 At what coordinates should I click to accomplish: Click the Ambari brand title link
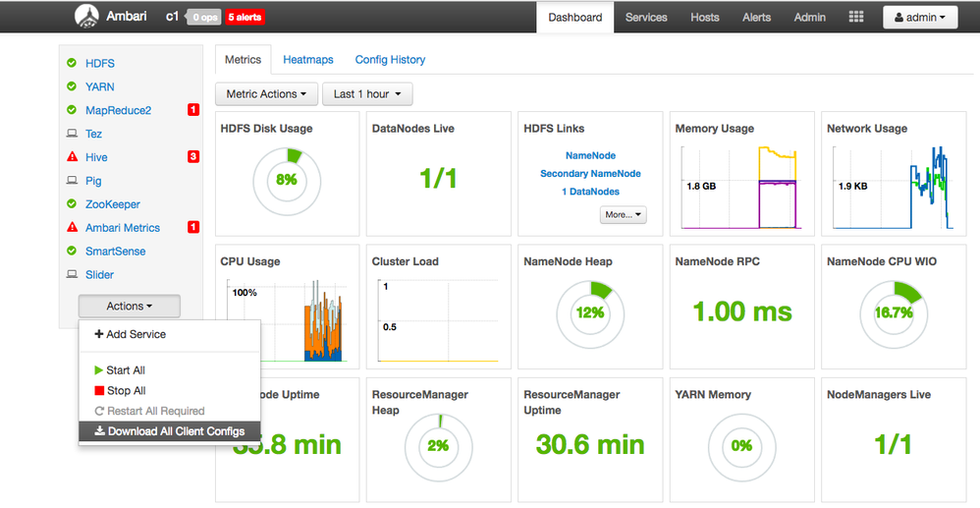click(127, 17)
